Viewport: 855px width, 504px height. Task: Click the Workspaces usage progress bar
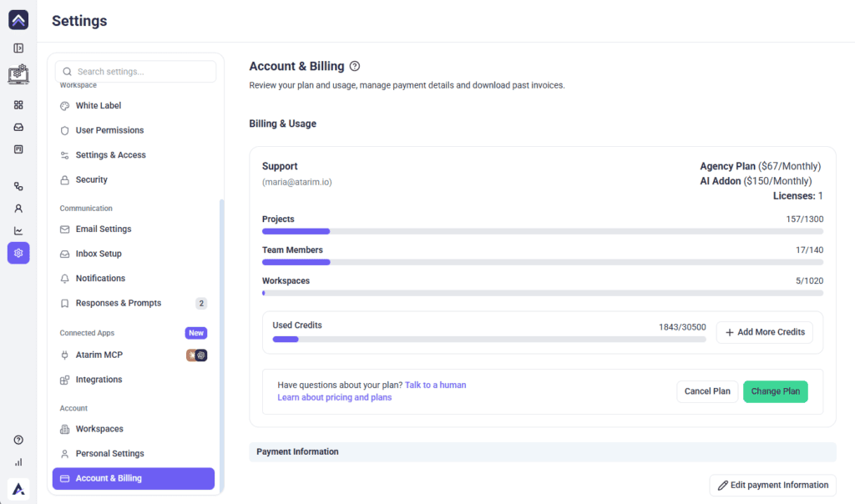(543, 293)
